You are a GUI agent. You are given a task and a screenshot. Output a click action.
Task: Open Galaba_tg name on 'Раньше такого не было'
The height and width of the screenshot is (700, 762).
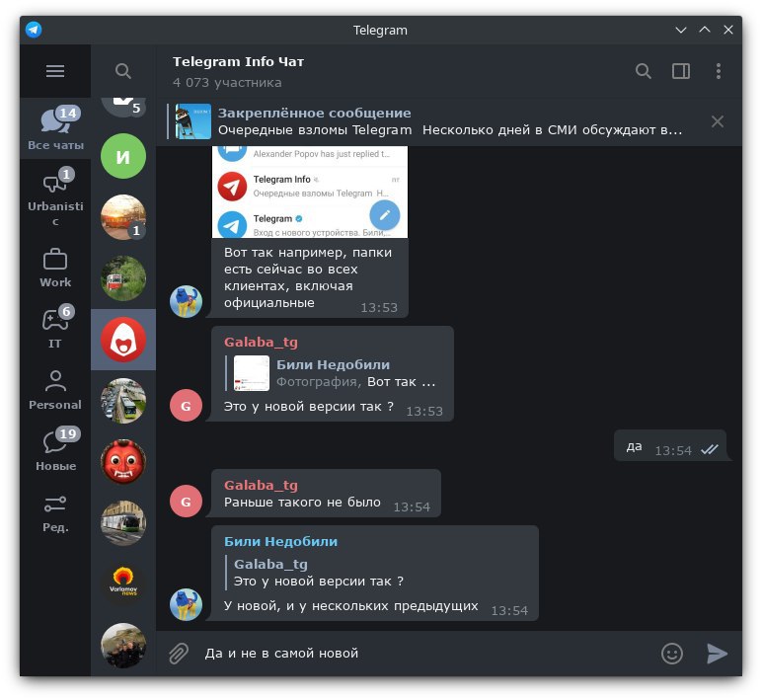261,485
